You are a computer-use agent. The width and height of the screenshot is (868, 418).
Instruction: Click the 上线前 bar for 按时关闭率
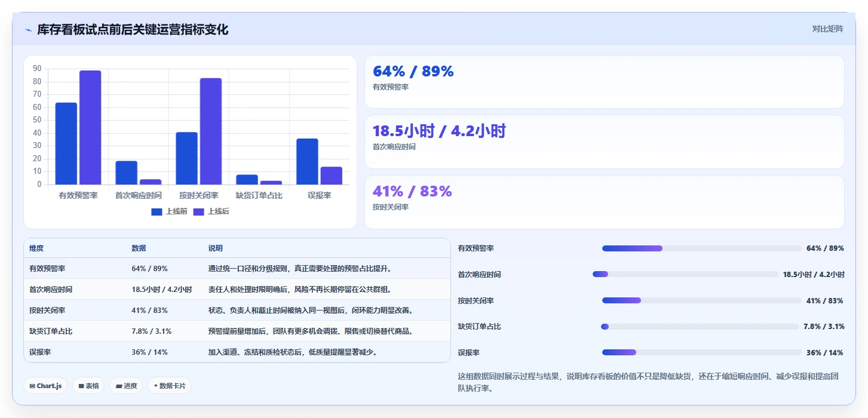click(187, 158)
